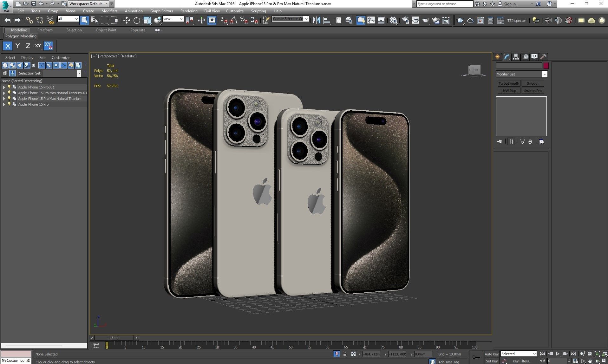Open the Graph Editors menu
This screenshot has height=364, width=608.
point(161,11)
